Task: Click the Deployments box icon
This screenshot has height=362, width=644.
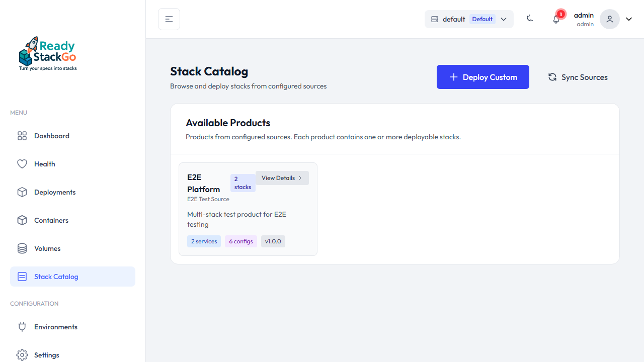Action: click(x=22, y=192)
